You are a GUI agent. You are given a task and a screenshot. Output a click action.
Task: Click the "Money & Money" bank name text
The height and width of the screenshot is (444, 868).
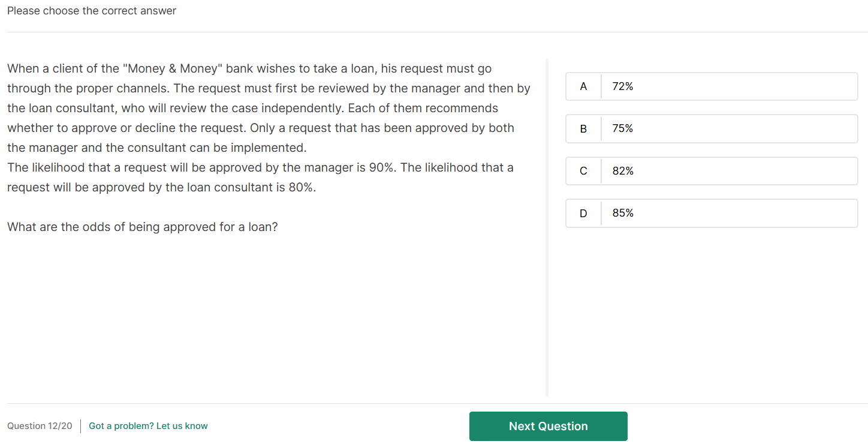tap(173, 69)
